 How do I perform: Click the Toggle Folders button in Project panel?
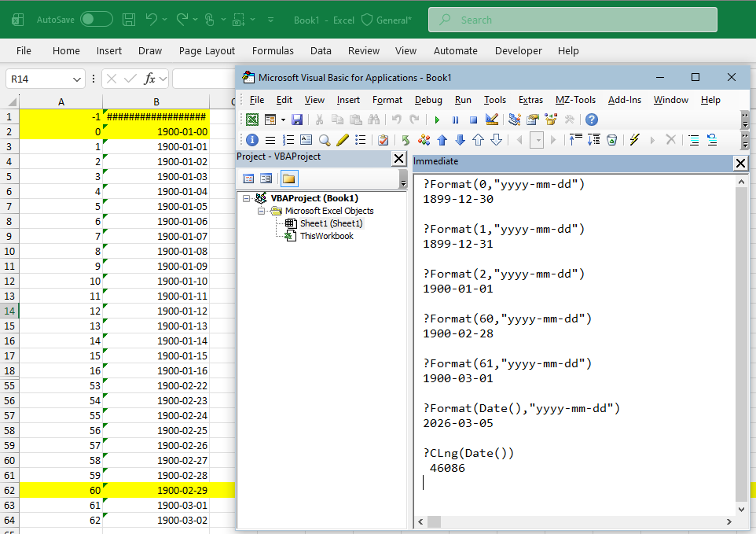click(289, 179)
